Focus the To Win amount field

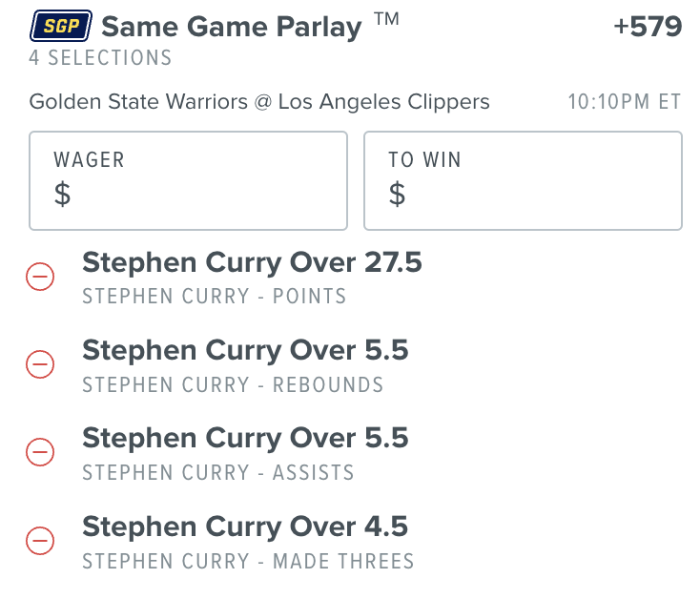point(524,181)
